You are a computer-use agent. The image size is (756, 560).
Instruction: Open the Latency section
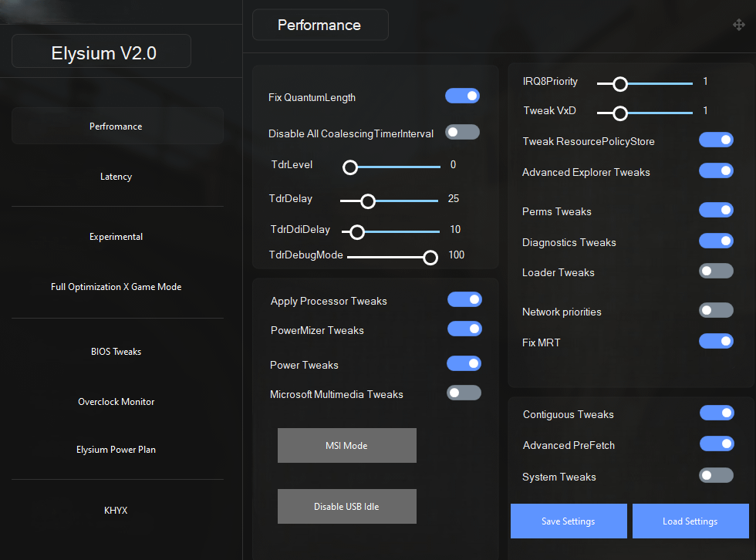(116, 176)
